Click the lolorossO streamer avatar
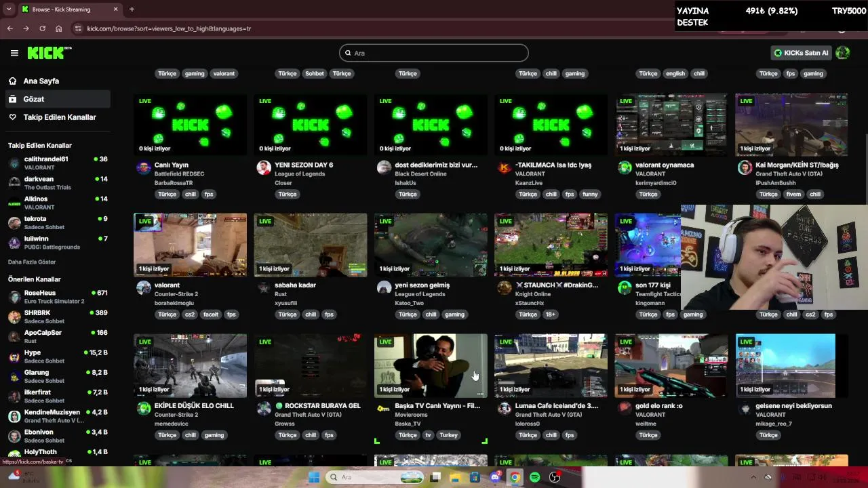 click(x=505, y=409)
